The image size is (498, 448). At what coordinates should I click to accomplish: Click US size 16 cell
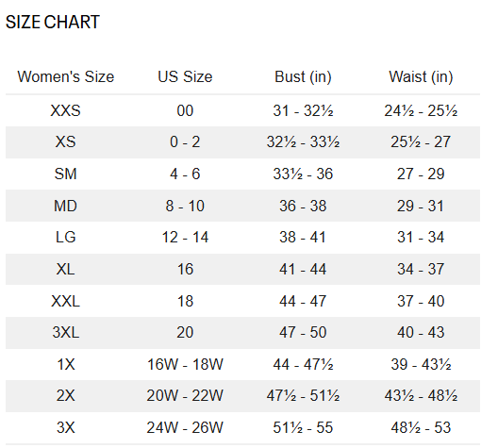pos(185,269)
